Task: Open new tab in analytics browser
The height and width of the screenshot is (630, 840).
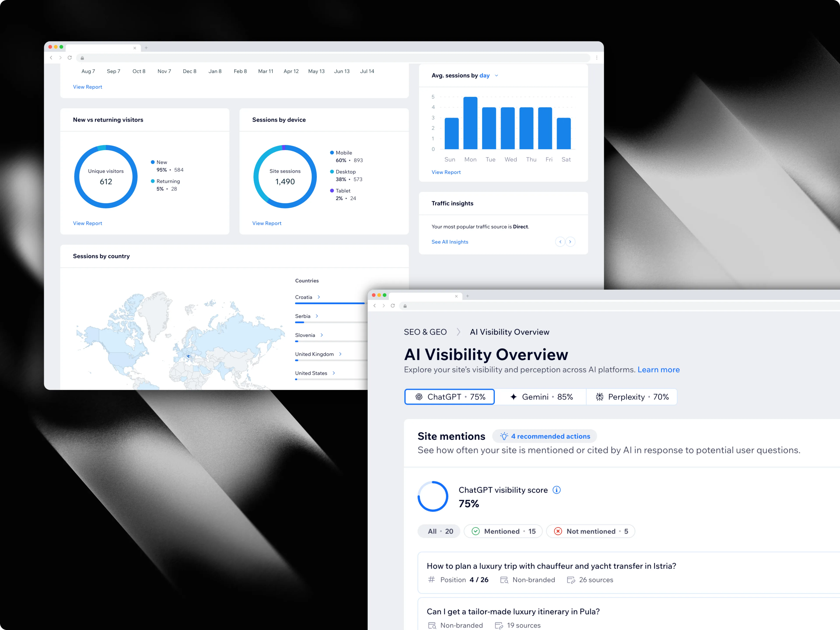Action: [x=146, y=48]
